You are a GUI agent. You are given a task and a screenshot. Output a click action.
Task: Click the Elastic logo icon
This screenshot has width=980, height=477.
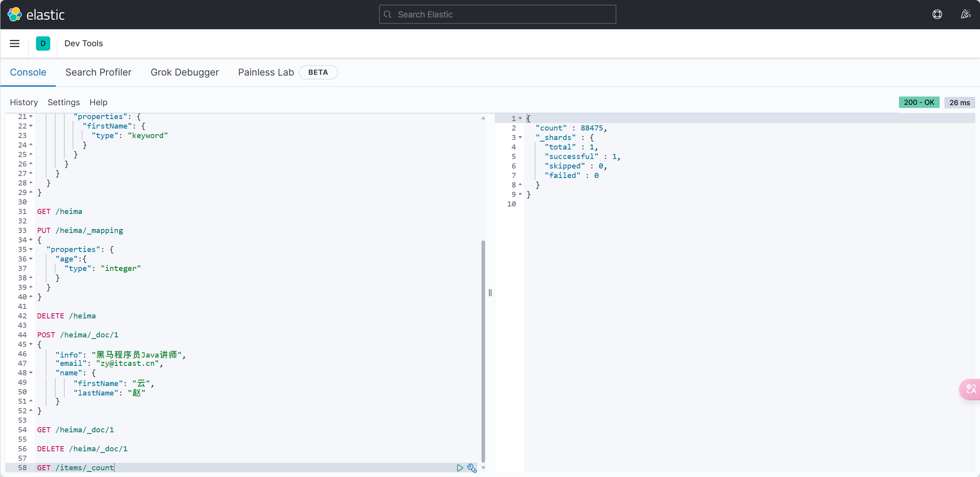click(15, 15)
